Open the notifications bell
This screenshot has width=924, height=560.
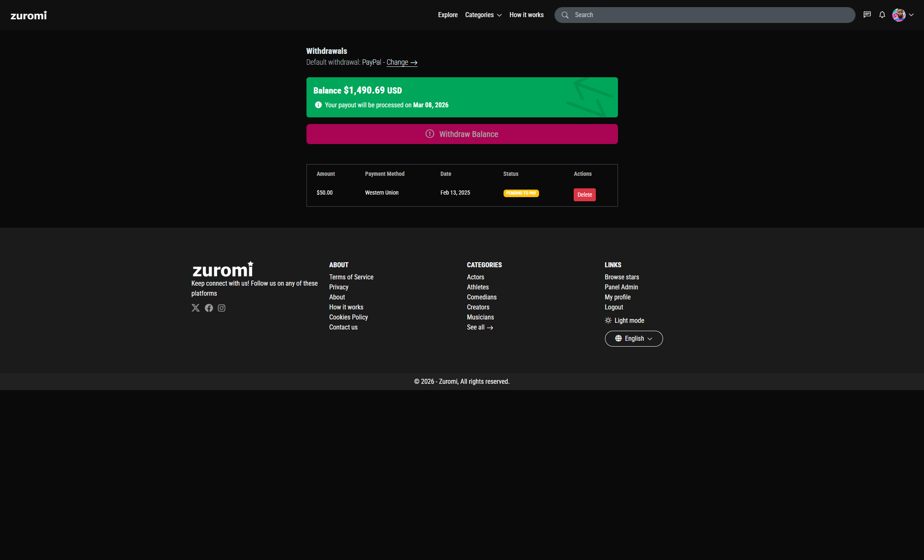click(882, 15)
